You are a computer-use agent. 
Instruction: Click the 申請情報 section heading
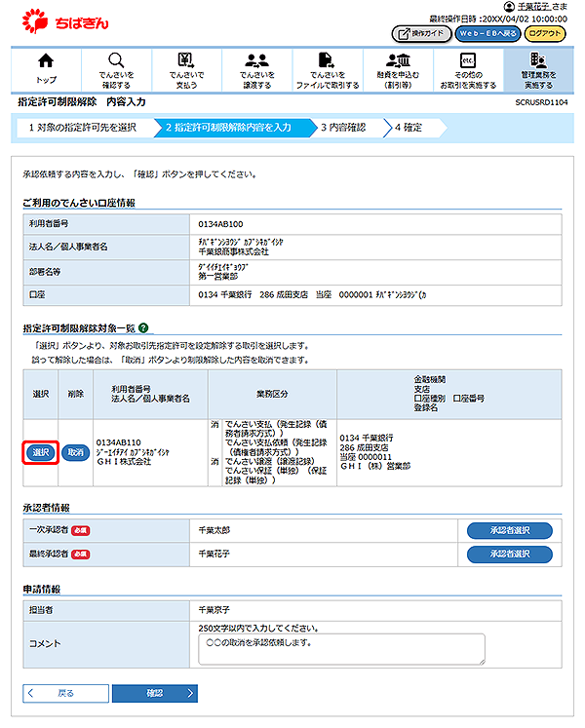tap(42, 590)
